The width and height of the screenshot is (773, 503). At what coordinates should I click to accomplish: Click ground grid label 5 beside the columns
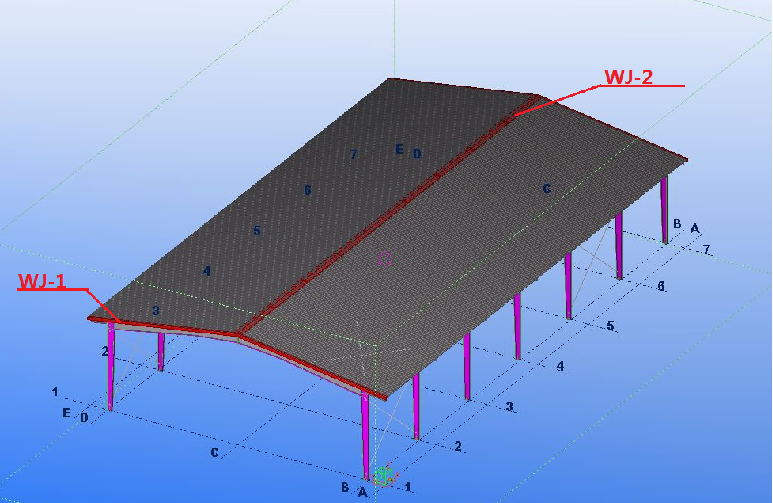click(610, 326)
